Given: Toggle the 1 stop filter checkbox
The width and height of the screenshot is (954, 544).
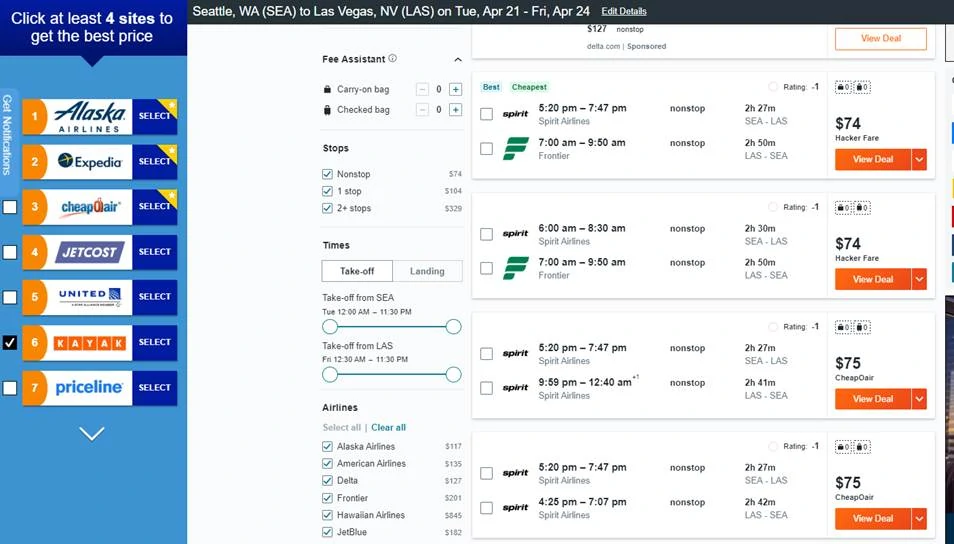Looking at the screenshot, I should [327, 191].
